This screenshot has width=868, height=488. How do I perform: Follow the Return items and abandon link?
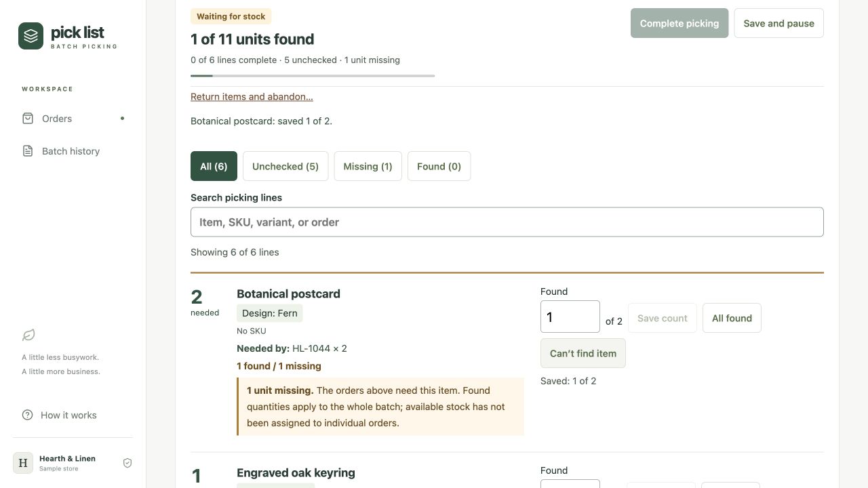coord(252,97)
